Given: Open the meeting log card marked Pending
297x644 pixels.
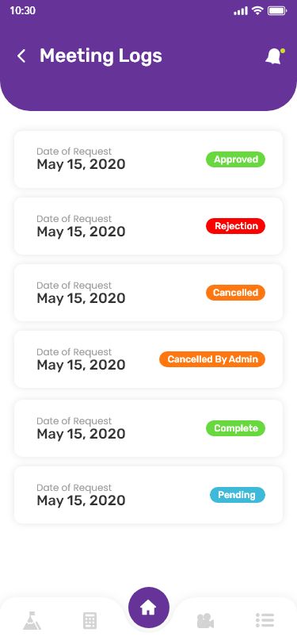Looking at the screenshot, I should [149, 495].
